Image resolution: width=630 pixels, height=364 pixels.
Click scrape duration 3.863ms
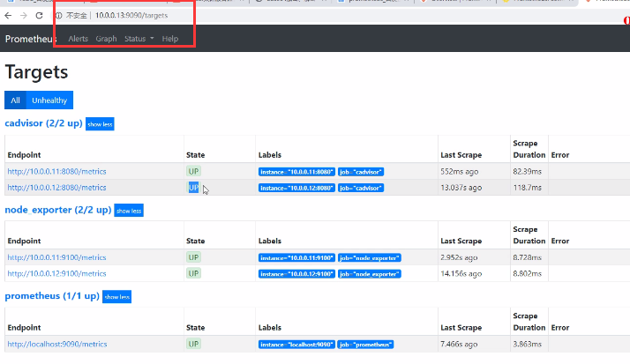(x=527, y=344)
